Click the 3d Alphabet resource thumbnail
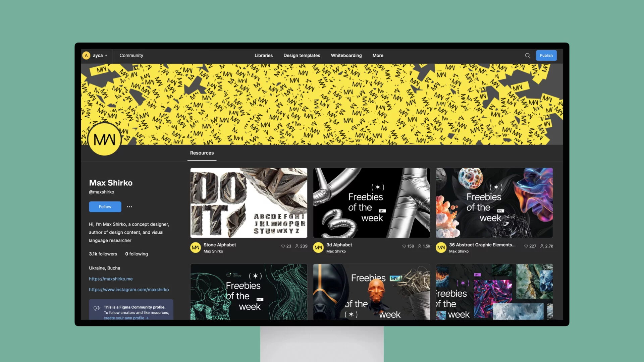 372,203
